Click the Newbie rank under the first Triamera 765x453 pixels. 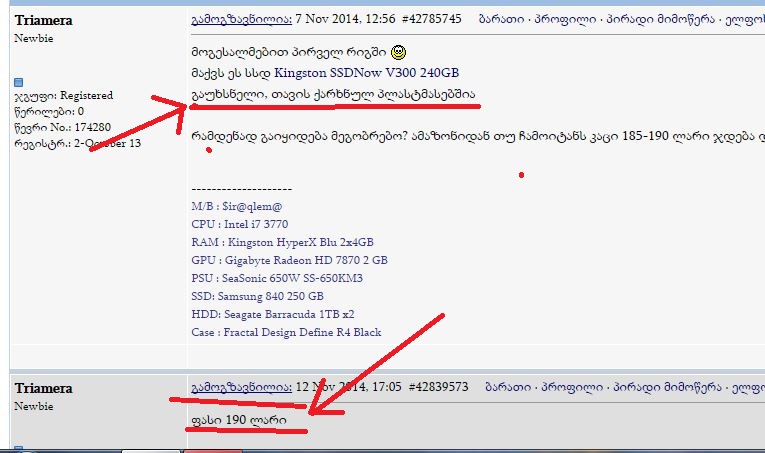pyautogui.click(x=34, y=39)
